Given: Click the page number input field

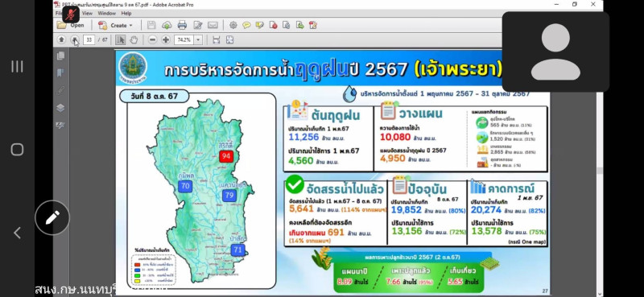Looking at the screenshot, I should click(89, 40).
